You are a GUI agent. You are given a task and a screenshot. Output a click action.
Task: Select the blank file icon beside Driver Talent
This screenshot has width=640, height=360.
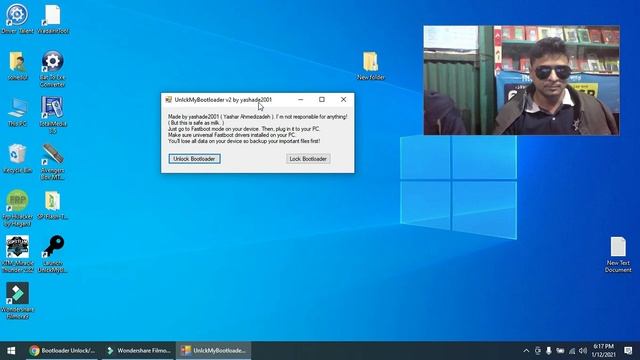point(52,19)
